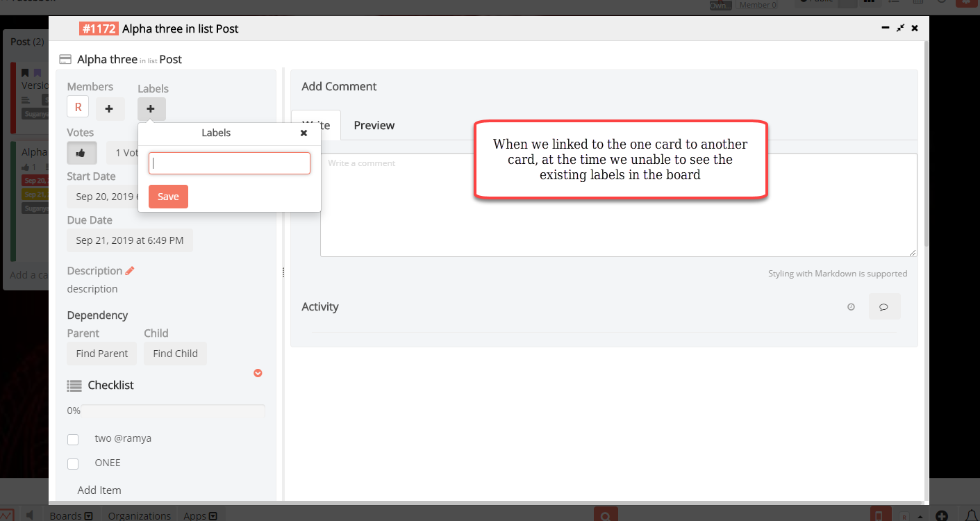Click the plus button under Labels
980x521 pixels.
pos(151,109)
